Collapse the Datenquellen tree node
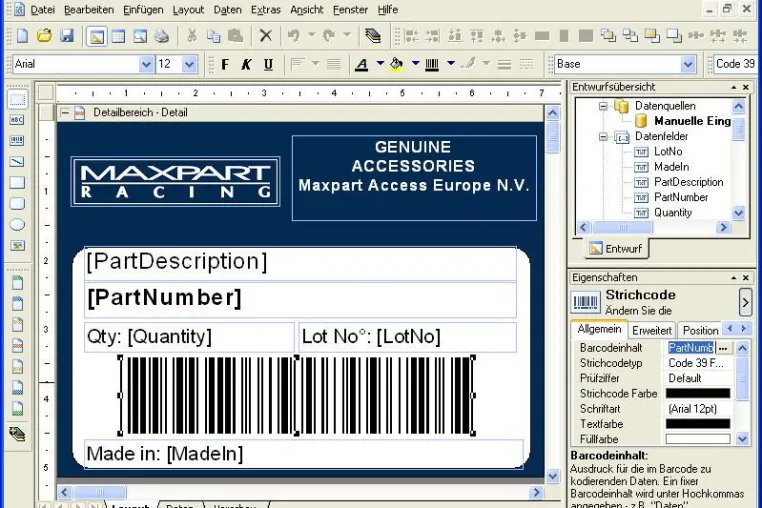Screen dimensions: 762x508 603,106
